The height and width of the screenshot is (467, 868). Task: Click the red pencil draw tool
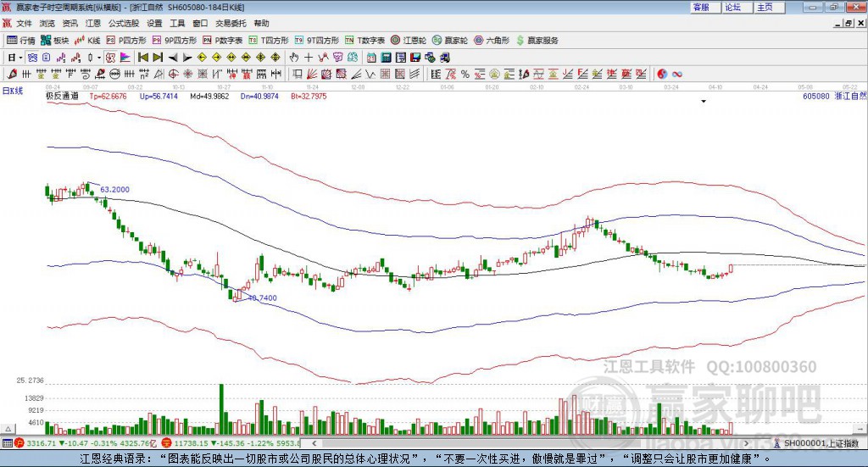(x=11, y=74)
